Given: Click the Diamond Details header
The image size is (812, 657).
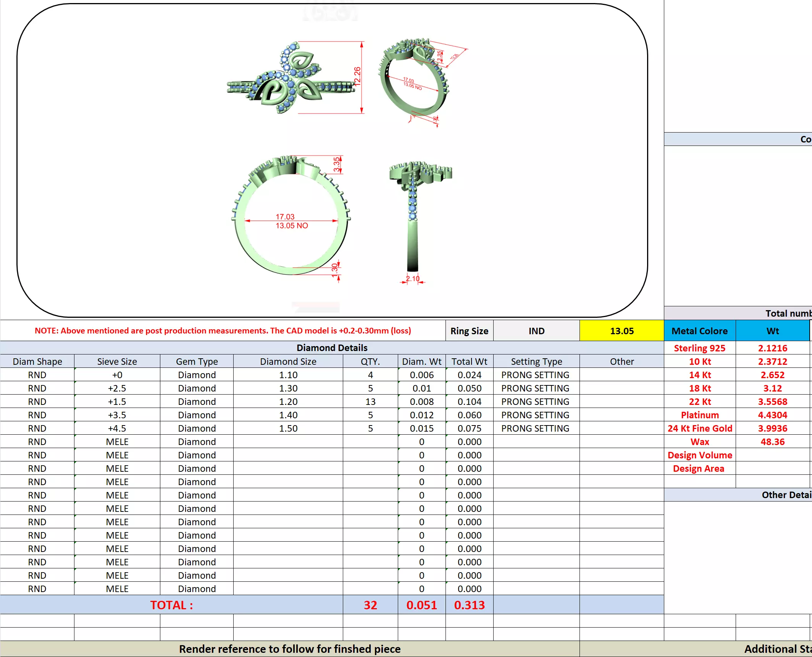Looking at the screenshot, I should pyautogui.click(x=332, y=348).
